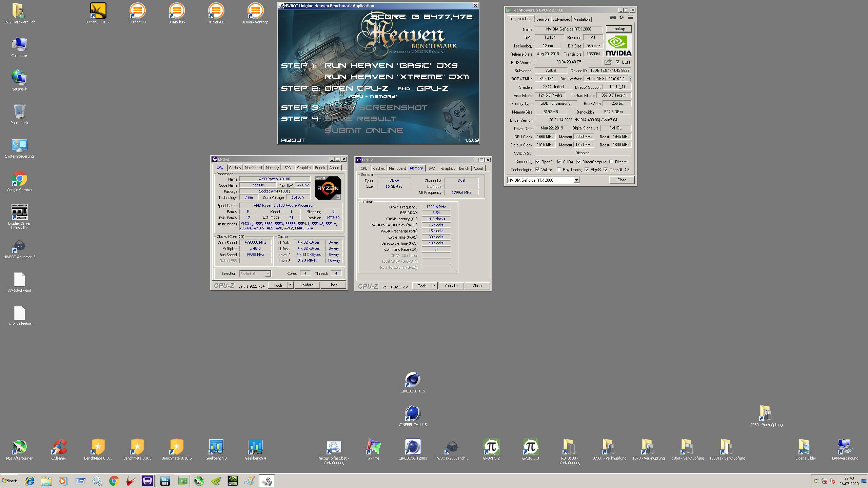This screenshot has height=488, width=868.
Task: Open Bench tab in CPU-Z CPU window
Action: pyautogui.click(x=320, y=168)
